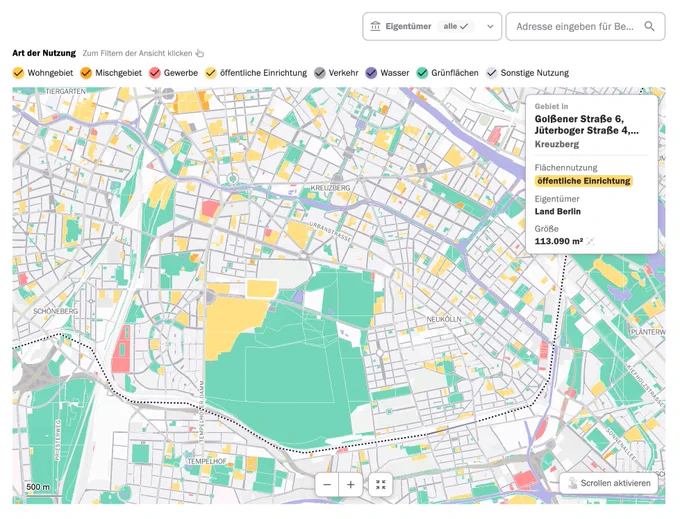Click the fit-to-extent map icon

click(381, 484)
